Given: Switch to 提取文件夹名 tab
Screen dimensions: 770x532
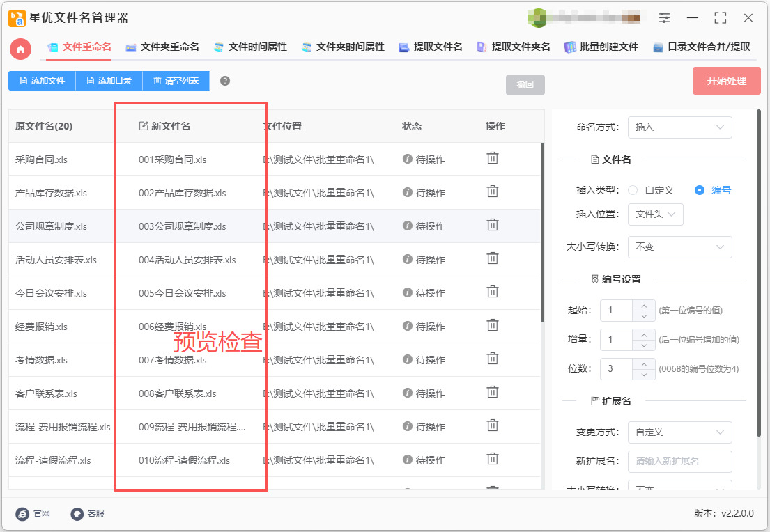Looking at the screenshot, I should [x=514, y=47].
